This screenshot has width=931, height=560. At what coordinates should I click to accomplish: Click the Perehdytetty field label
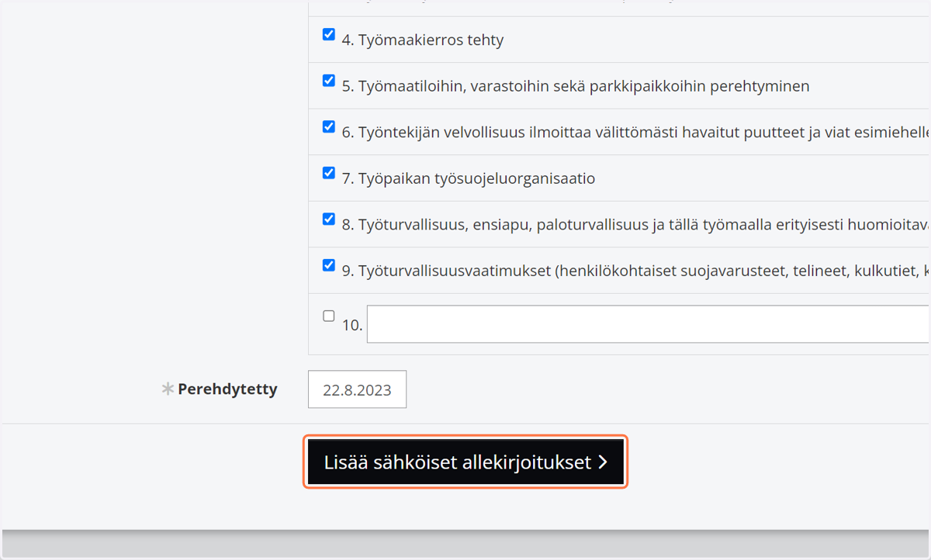227,389
